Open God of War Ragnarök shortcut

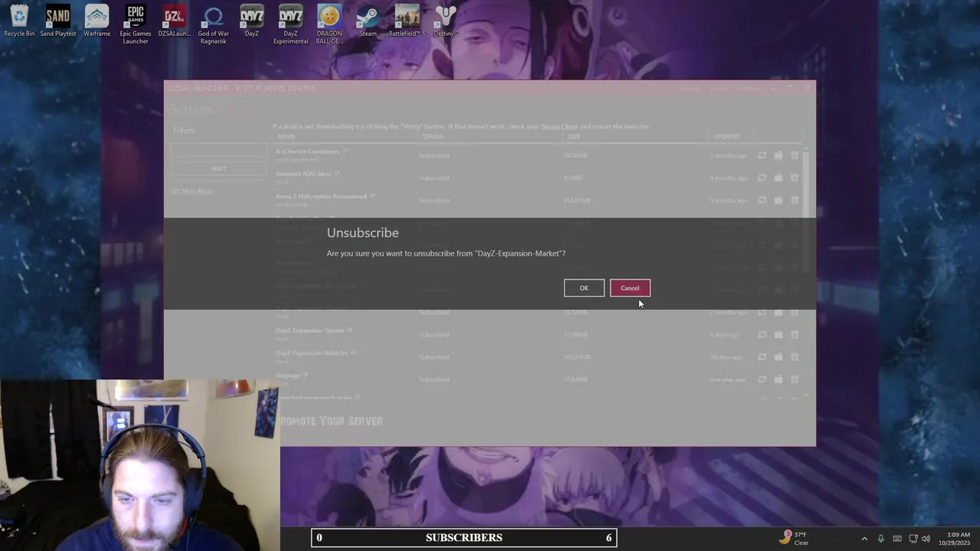(x=214, y=24)
